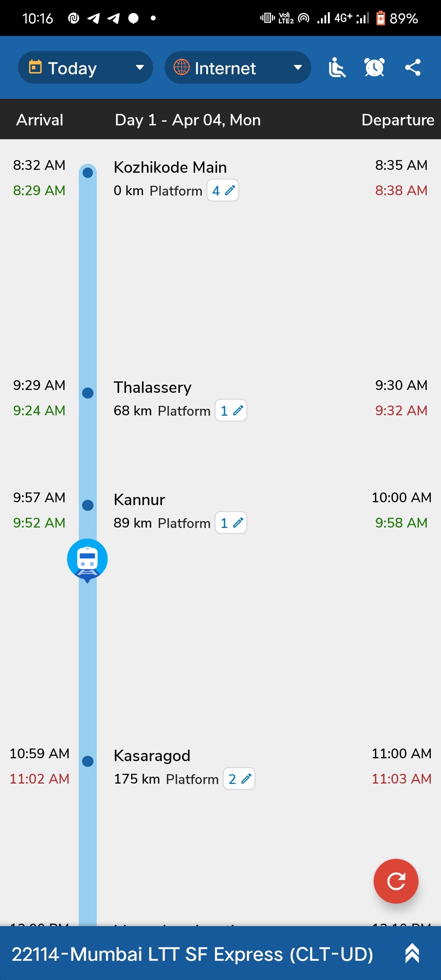Set a station alarm with clock icon
The image size is (441, 980).
374,68
